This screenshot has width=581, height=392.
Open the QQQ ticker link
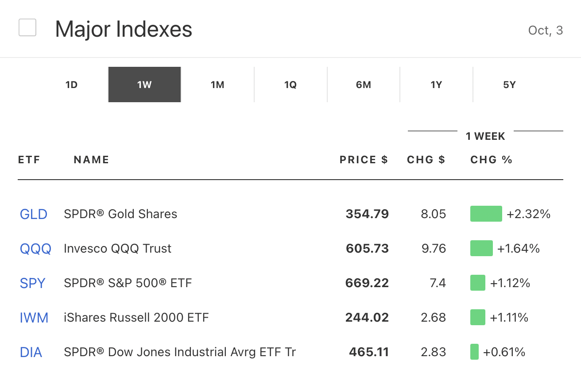[x=35, y=249]
